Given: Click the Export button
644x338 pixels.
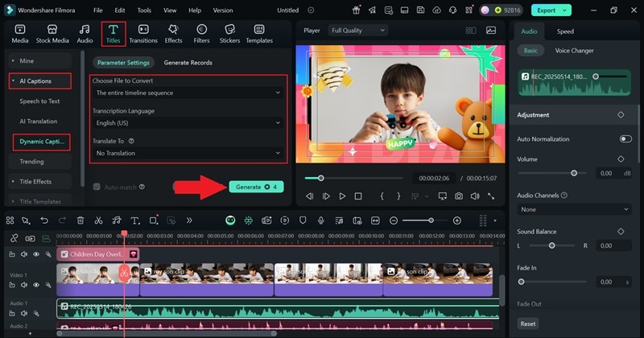Looking at the screenshot, I should (551, 10).
